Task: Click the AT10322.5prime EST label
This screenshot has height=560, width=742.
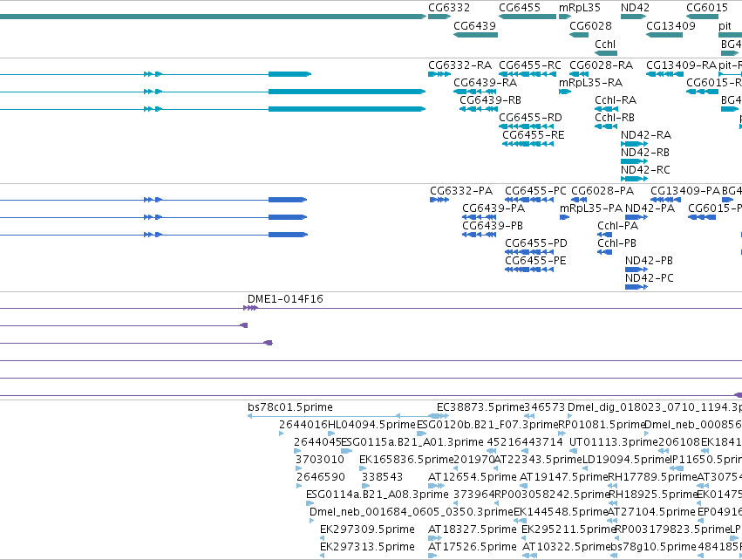Action: [566, 547]
